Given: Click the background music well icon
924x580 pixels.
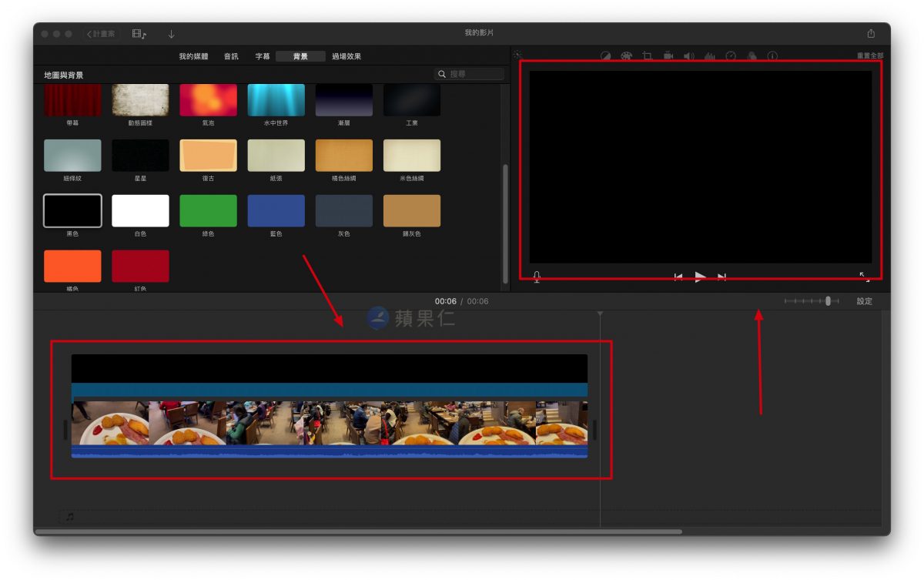Looking at the screenshot, I should click(70, 517).
